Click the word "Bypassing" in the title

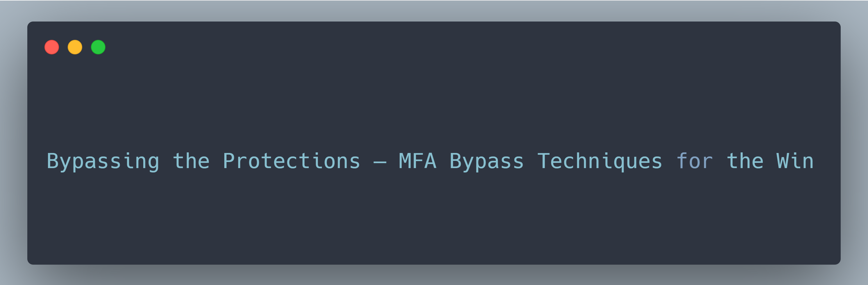[103, 161]
